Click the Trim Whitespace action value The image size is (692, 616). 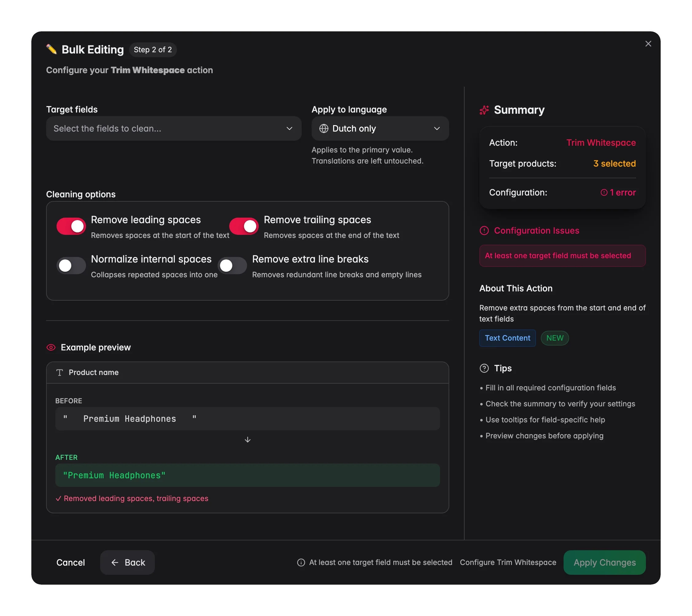click(x=601, y=143)
